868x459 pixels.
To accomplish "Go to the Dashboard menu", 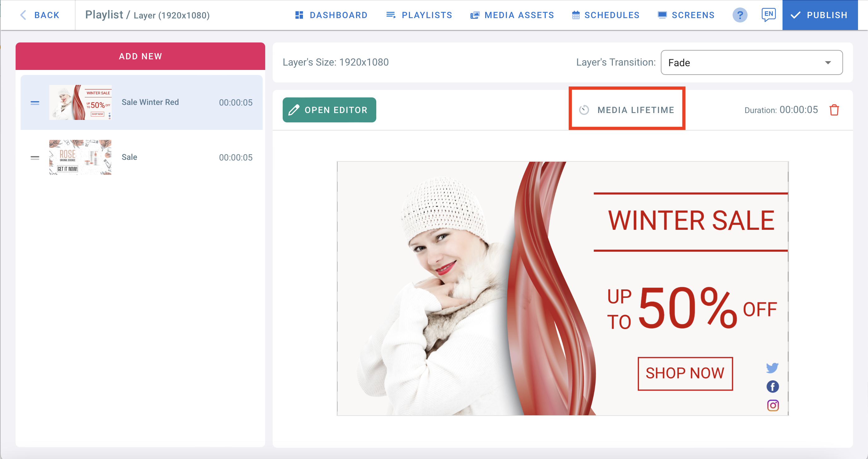I will click(331, 15).
